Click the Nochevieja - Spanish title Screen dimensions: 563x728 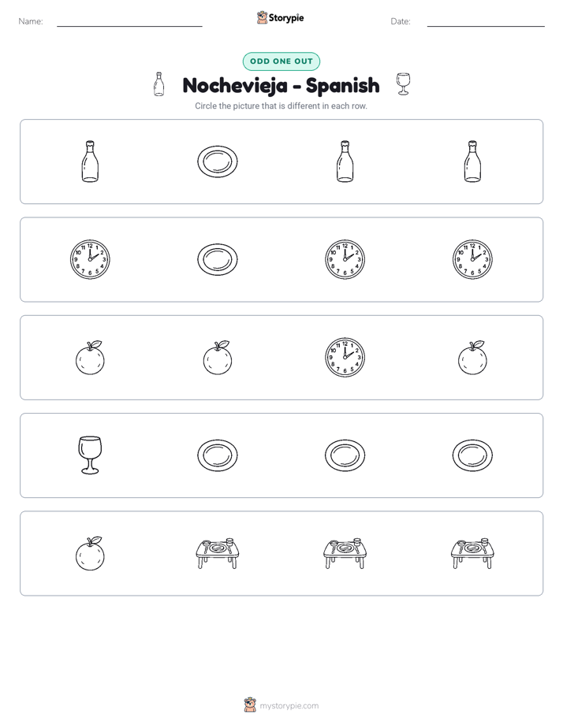tap(281, 85)
